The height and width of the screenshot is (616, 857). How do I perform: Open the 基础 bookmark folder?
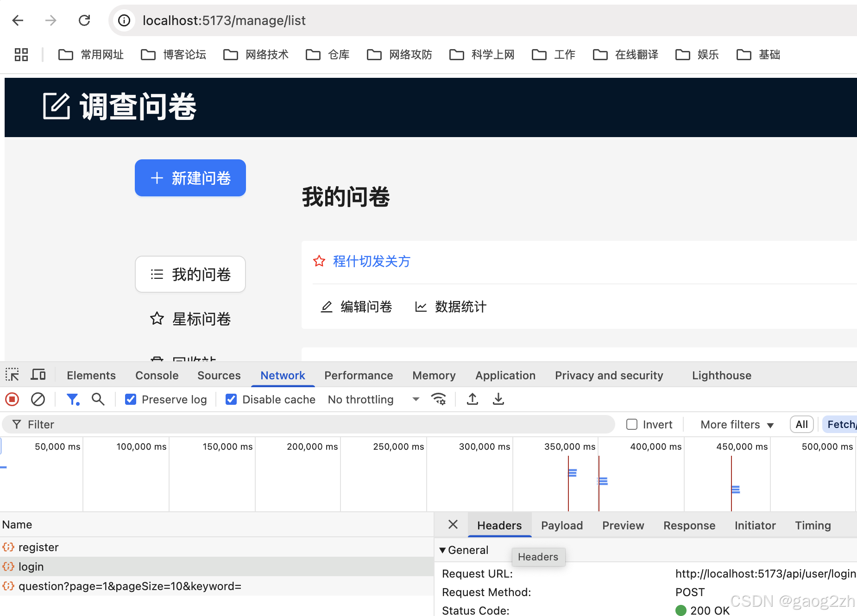coord(758,55)
